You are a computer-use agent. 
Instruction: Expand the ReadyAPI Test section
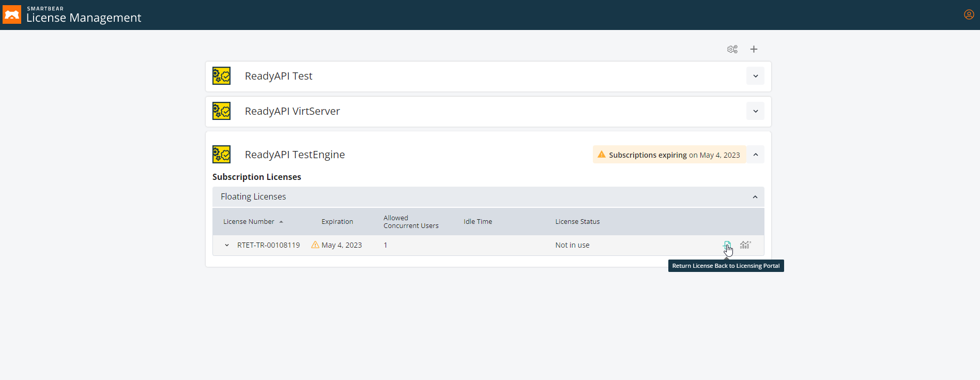point(755,76)
